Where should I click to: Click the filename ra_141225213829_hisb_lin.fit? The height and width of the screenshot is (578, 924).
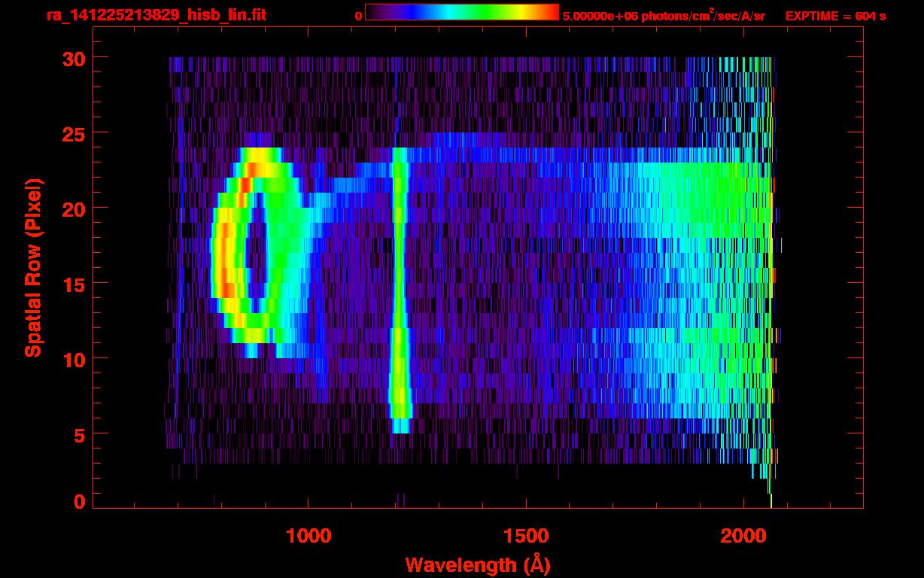click(156, 15)
